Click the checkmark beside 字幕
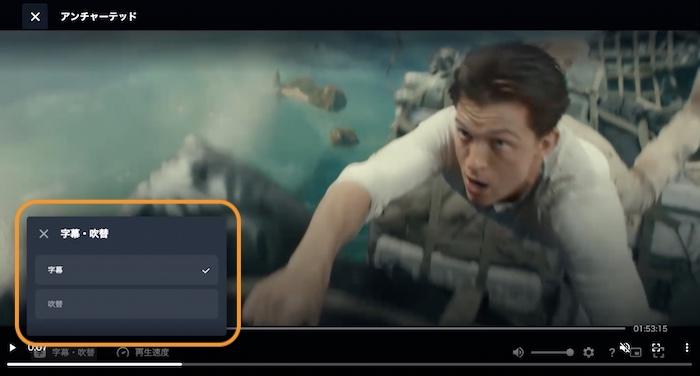Image resolution: width=700 pixels, height=376 pixels. point(206,271)
